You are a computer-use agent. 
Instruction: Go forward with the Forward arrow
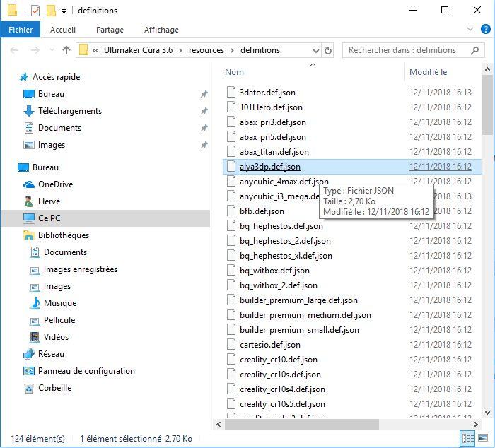click(35, 50)
